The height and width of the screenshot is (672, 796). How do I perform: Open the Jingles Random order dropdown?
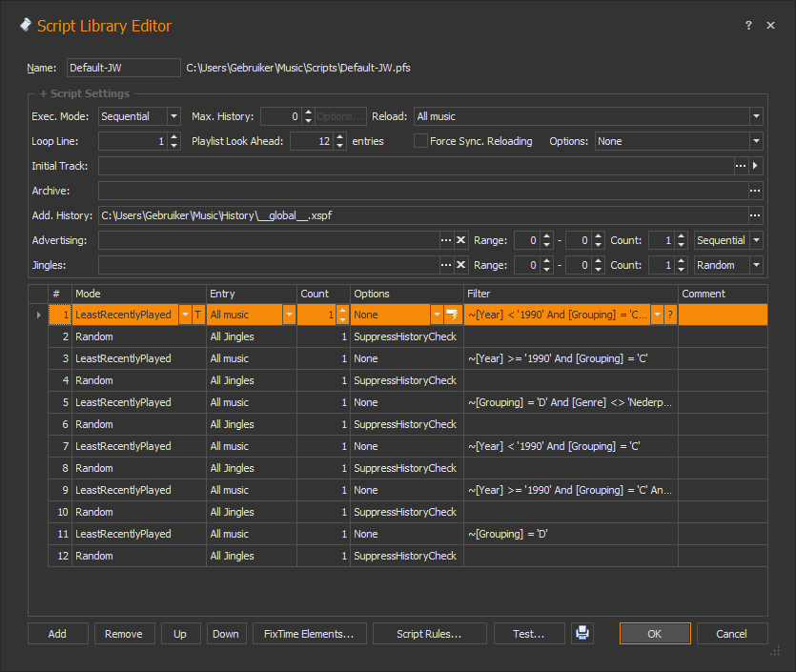756,265
